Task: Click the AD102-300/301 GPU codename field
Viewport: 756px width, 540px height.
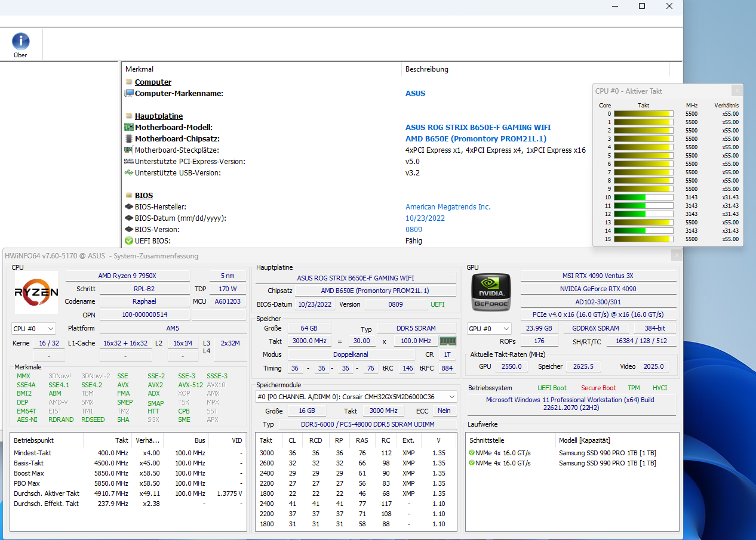Action: click(x=598, y=302)
